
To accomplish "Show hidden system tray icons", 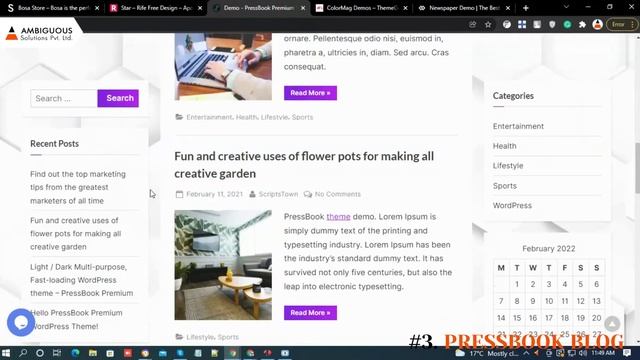I will click(526, 353).
